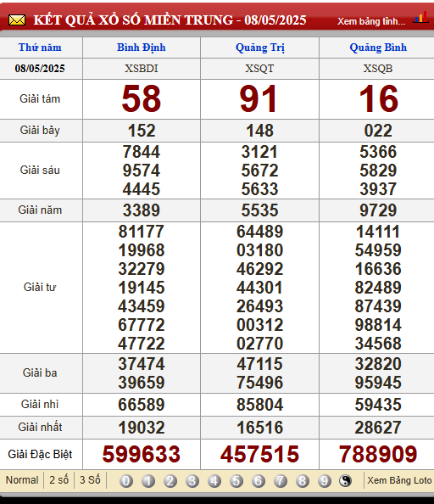Image resolution: width=434 pixels, height=504 pixels.
Task: Click Giải năm number 3389
Action: pyautogui.click(x=142, y=210)
